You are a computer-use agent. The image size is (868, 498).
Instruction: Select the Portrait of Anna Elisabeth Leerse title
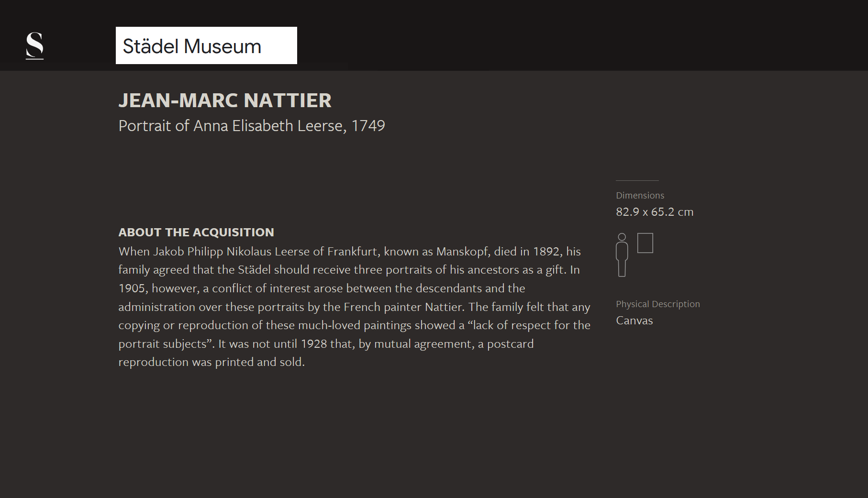(231, 126)
